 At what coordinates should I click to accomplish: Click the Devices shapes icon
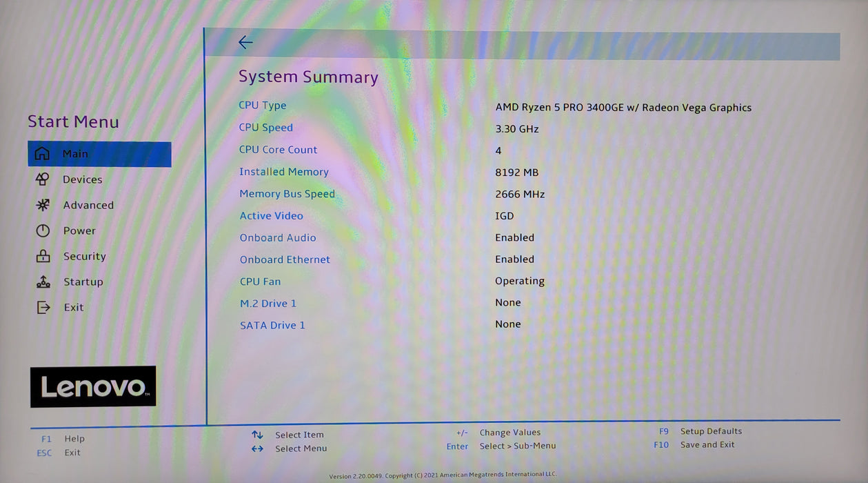click(x=42, y=179)
